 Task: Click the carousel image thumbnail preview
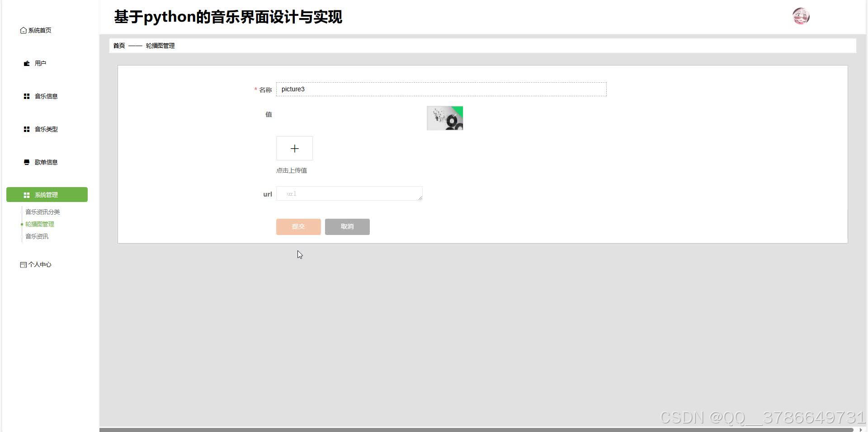[x=444, y=118]
